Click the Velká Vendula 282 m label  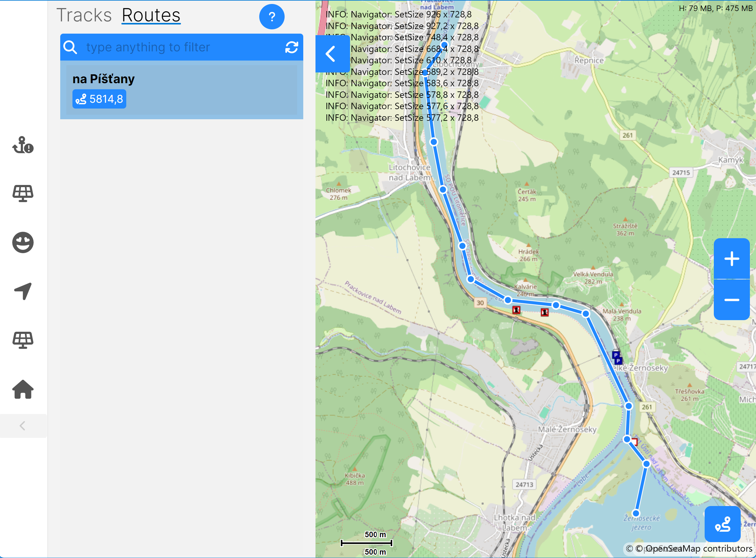593,277
